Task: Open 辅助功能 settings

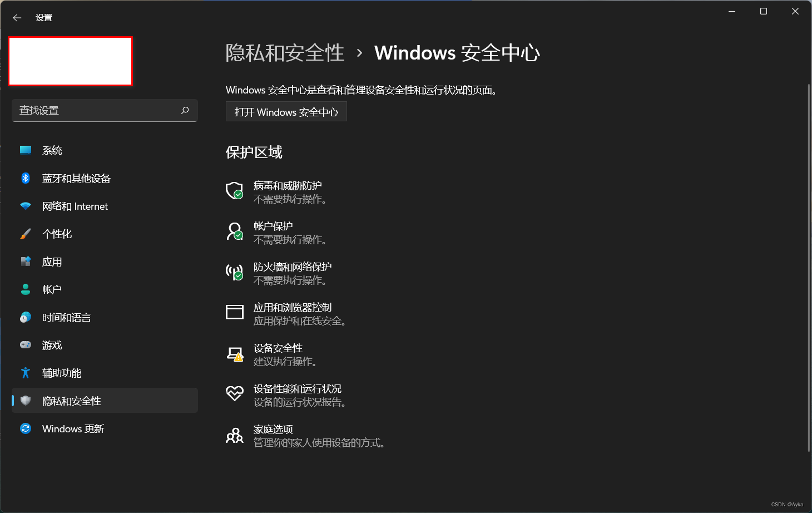Action: click(x=105, y=373)
